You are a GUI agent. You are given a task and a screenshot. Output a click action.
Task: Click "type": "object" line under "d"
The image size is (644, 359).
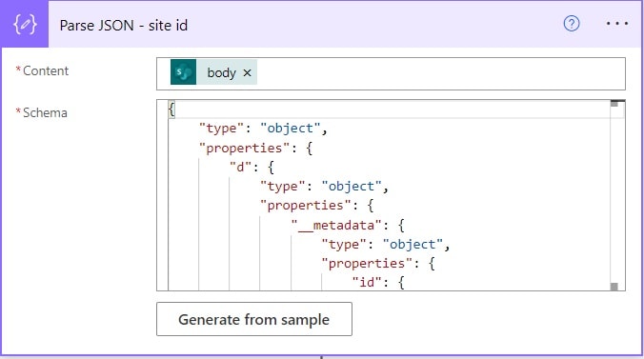coord(324,187)
